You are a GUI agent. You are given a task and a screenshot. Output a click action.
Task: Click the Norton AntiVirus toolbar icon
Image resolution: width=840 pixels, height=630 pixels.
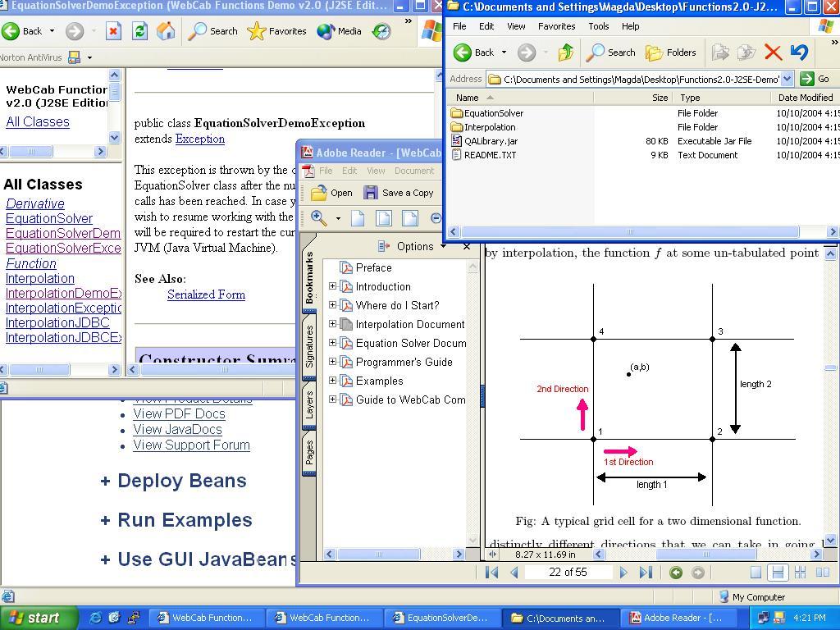click(75, 57)
